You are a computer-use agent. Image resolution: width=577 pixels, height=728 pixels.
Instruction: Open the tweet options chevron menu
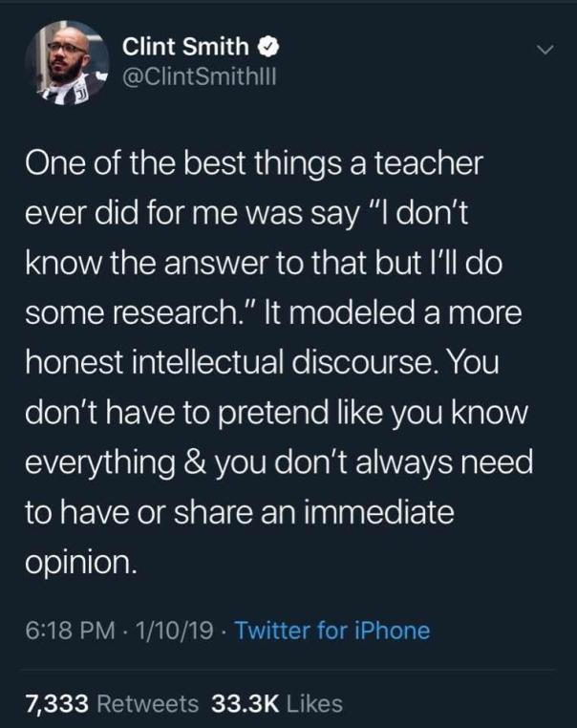[x=543, y=47]
